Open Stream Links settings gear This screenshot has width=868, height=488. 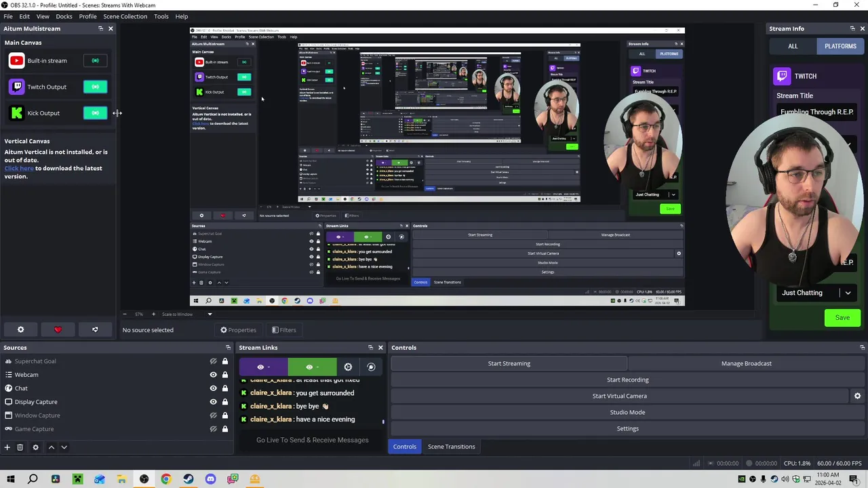[348, 367]
